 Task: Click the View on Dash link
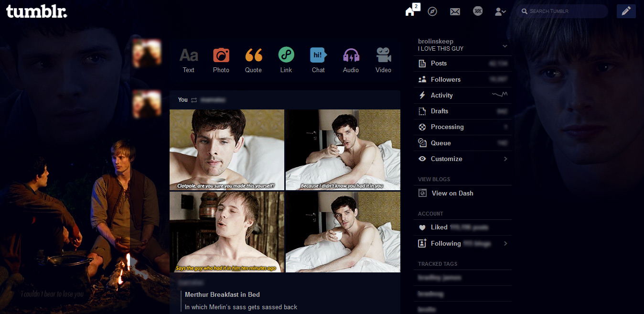point(452,193)
